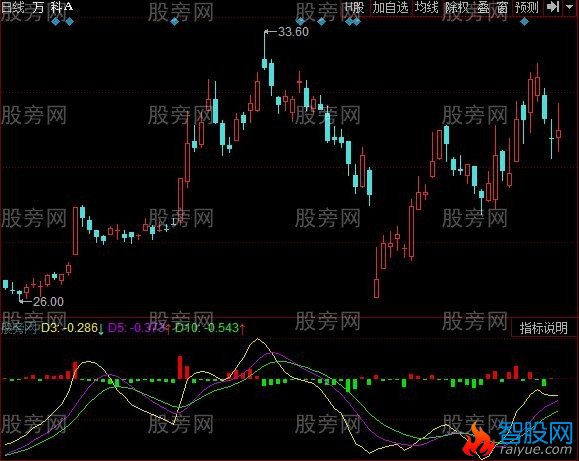The width and height of the screenshot is (579, 461).
Task: Select the D5 indicator value label
Action: 136,328
